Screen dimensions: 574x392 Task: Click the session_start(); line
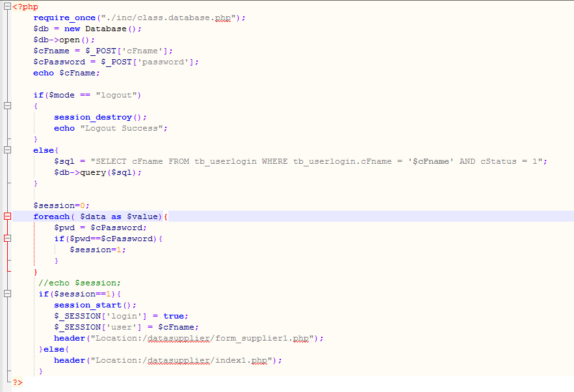tap(95, 306)
